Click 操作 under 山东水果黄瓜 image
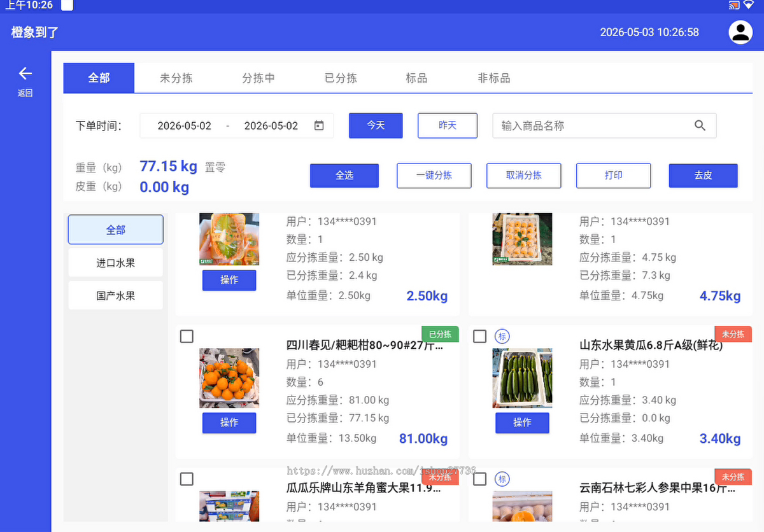764x532 pixels. (x=522, y=423)
